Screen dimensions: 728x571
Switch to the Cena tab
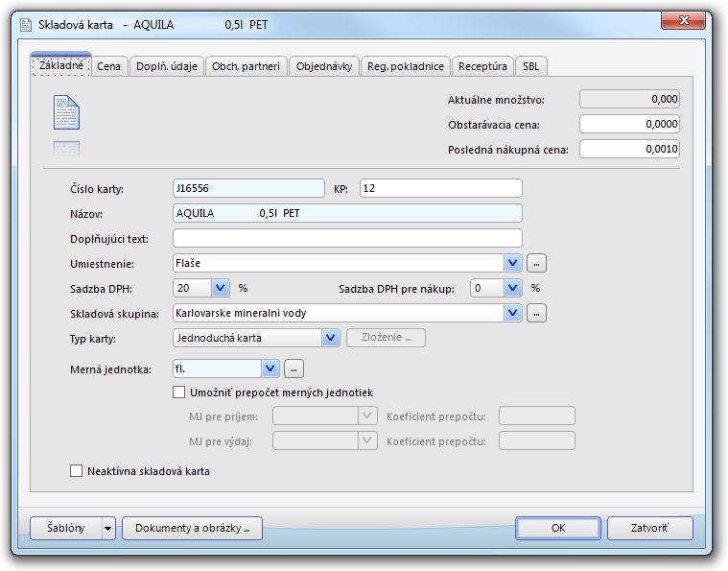108,66
